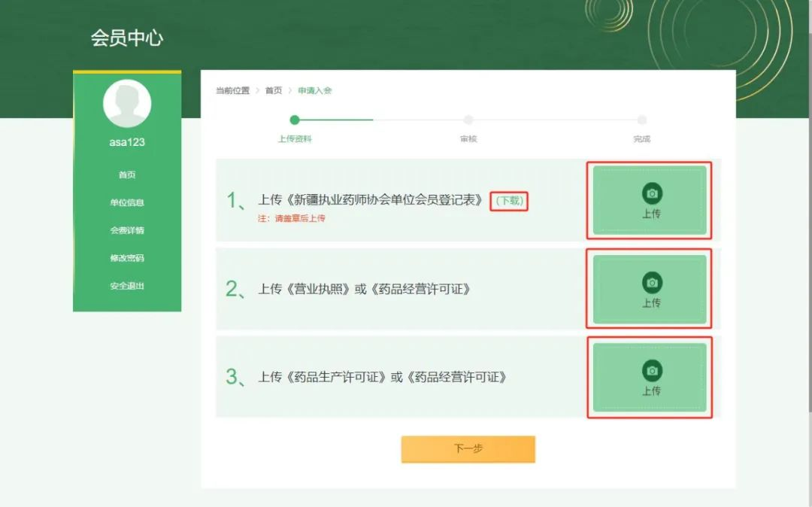
Task: Click the 会员中心 page title
Action: click(127, 38)
